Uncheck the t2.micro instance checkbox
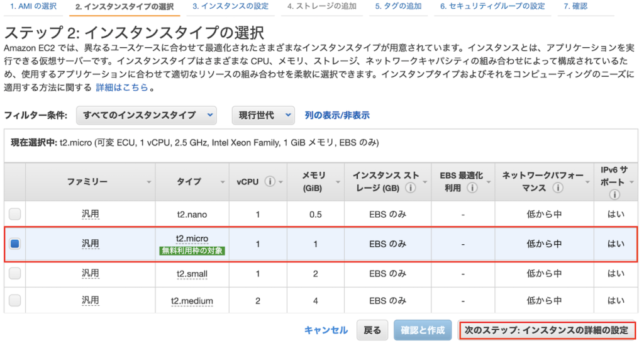 (14, 244)
